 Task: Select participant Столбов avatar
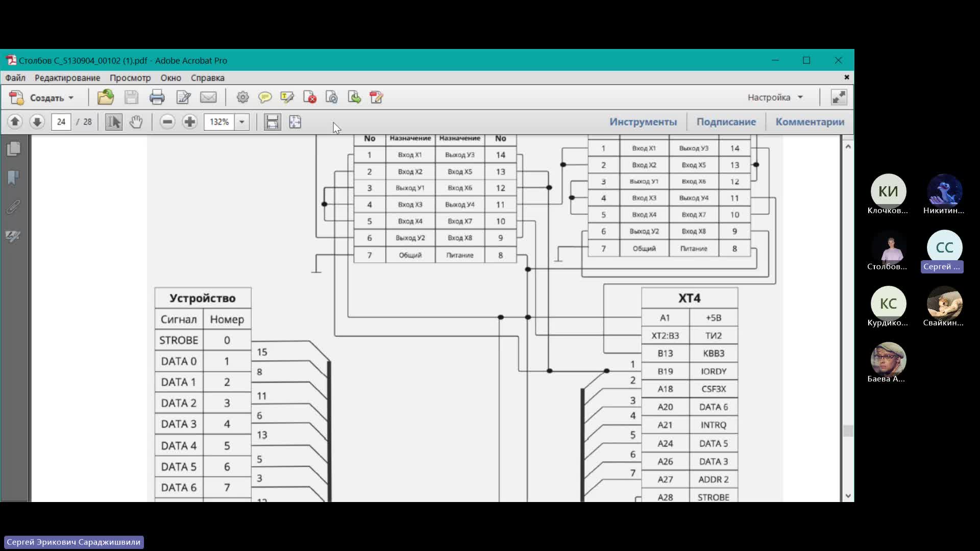coord(888,247)
